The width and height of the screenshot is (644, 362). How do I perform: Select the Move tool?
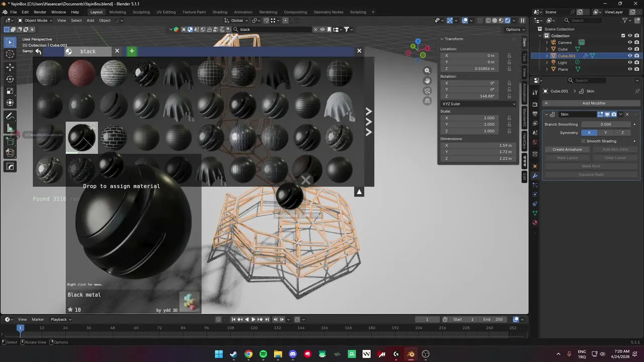pos(10,67)
